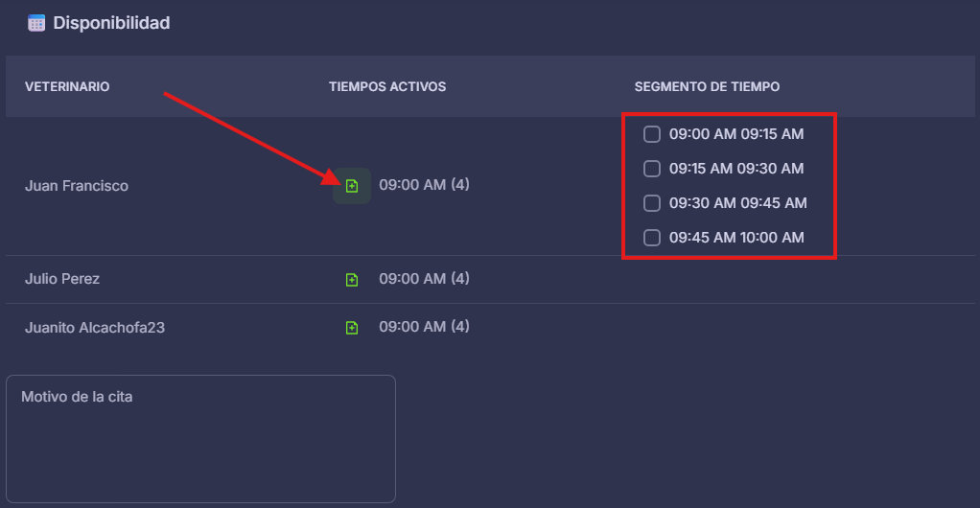Select the Julio Perez veterinarian name
980x508 pixels.
pyautogui.click(x=62, y=279)
